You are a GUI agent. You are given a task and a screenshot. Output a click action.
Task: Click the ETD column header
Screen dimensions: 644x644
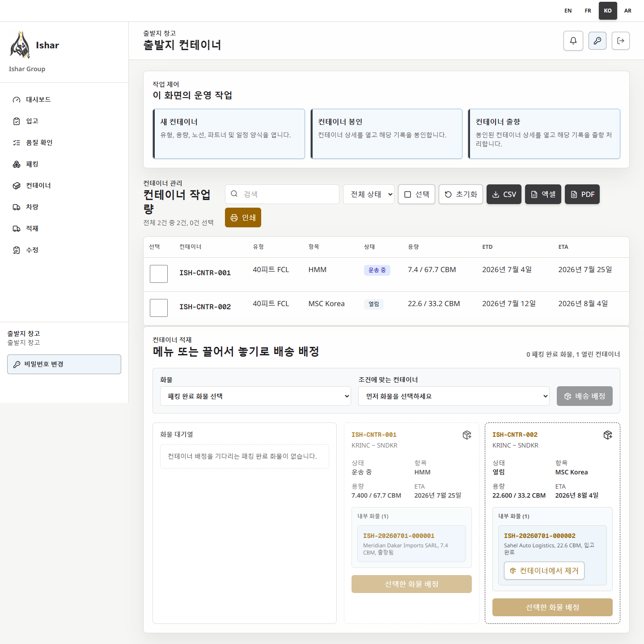487,247
